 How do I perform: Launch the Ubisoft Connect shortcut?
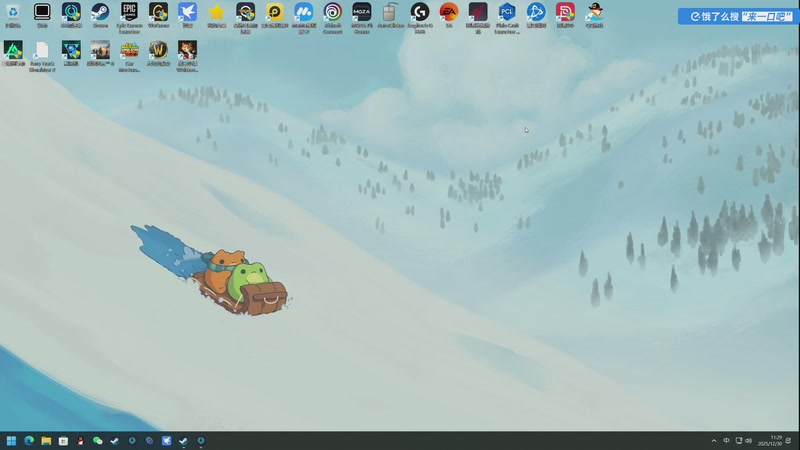(333, 17)
